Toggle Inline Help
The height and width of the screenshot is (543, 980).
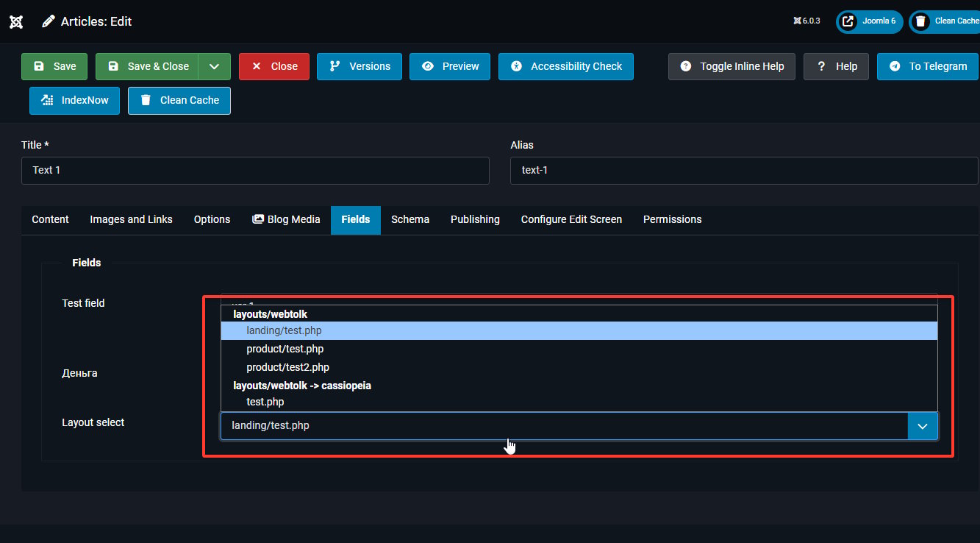tap(732, 66)
